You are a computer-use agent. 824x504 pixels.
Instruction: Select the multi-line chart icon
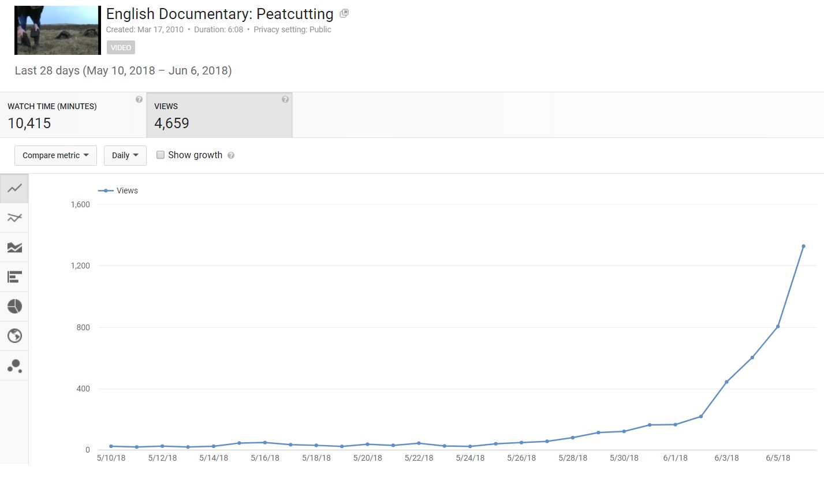pyautogui.click(x=14, y=218)
